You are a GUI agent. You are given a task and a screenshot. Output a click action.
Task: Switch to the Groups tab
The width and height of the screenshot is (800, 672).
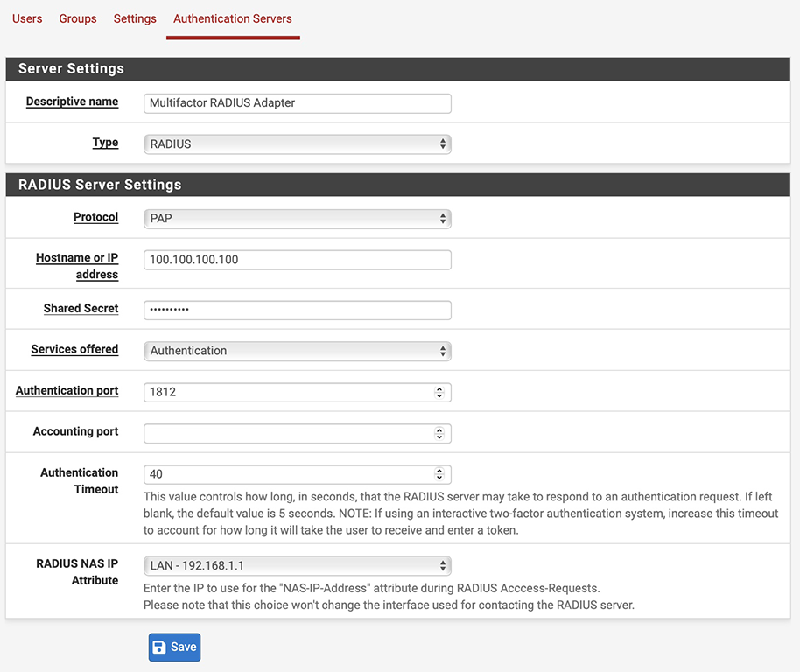[x=77, y=18]
